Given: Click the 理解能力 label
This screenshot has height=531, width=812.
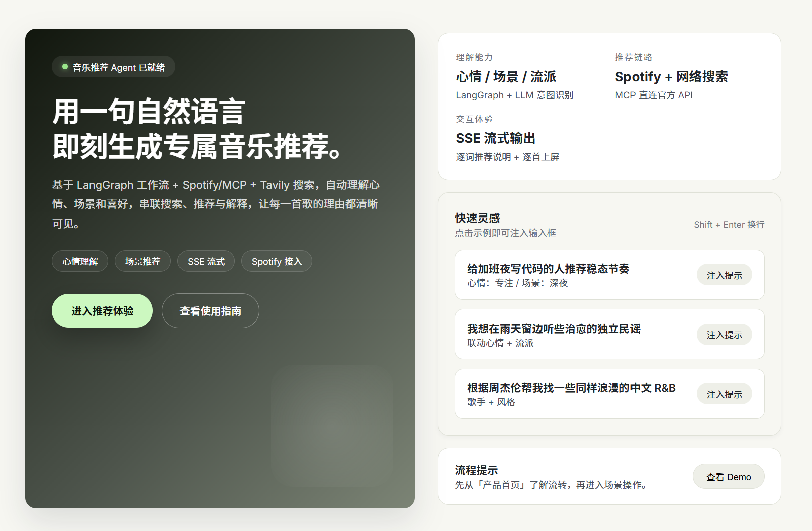Looking at the screenshot, I should [474, 57].
